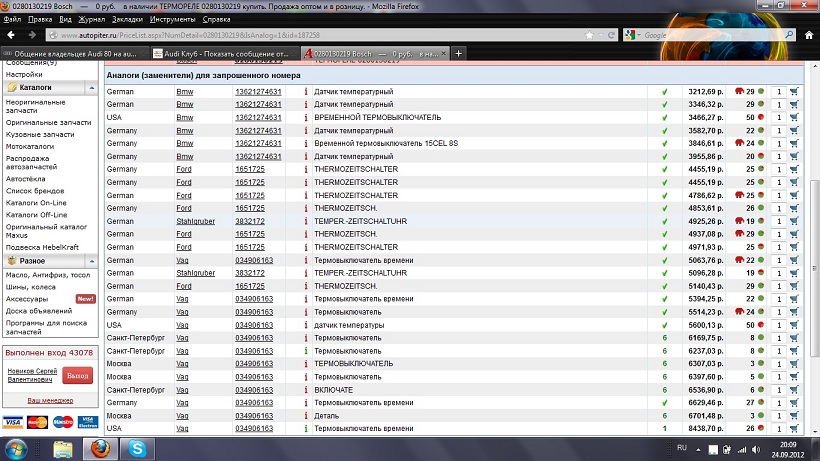
Task: Open the Ваш менеджер link
Action: (x=47, y=399)
